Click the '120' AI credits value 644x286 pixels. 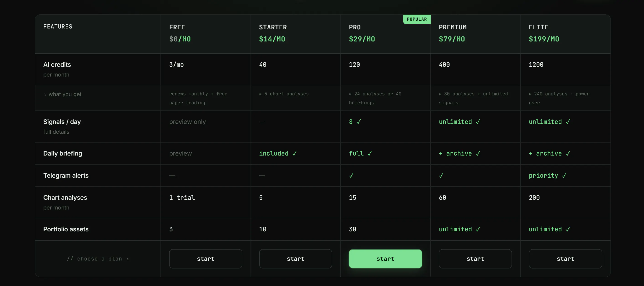pos(354,65)
